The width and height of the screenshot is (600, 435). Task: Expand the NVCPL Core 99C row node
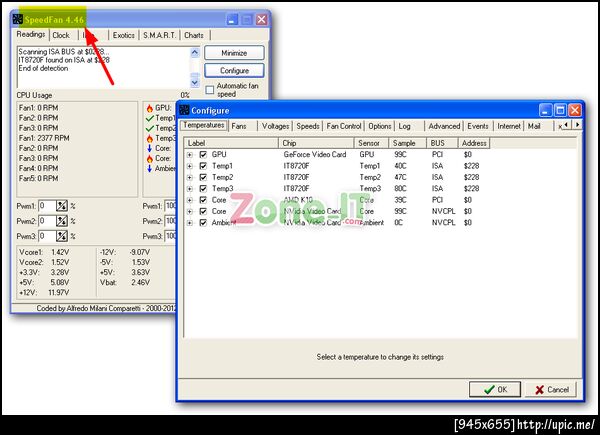point(190,212)
